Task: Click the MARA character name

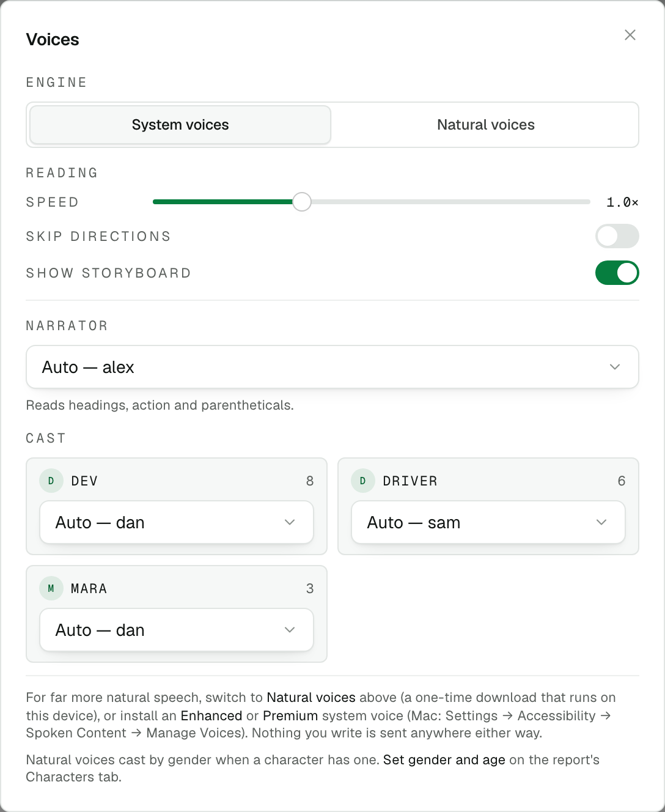Action: 89,589
